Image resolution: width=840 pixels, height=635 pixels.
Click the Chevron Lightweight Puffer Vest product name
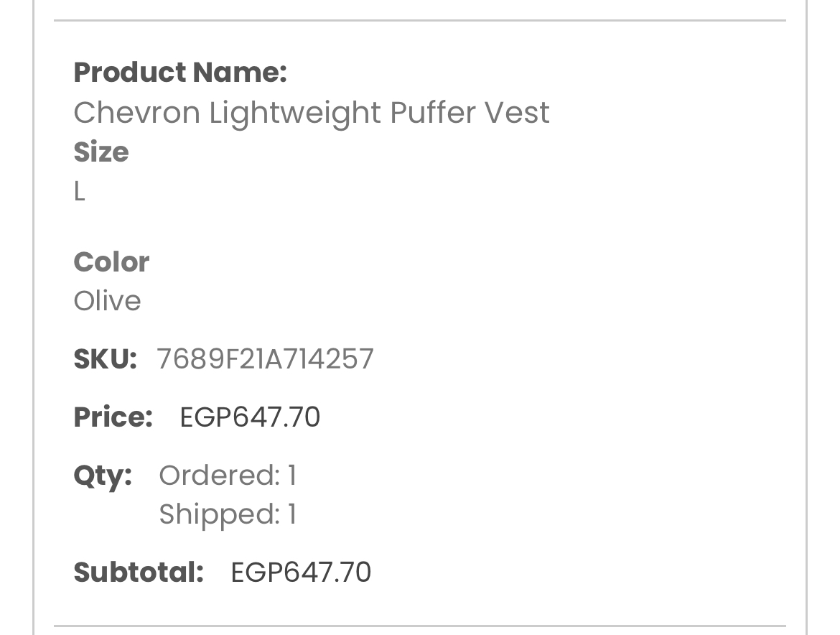pos(311,113)
